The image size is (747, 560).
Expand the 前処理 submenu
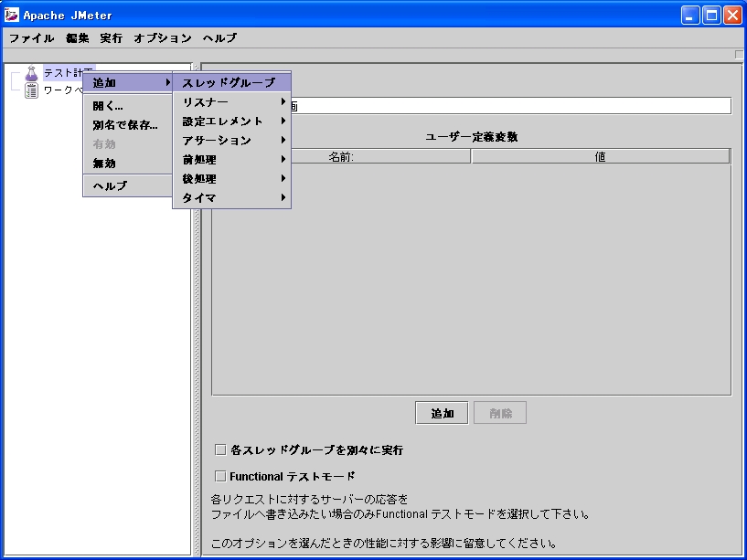coord(231,160)
